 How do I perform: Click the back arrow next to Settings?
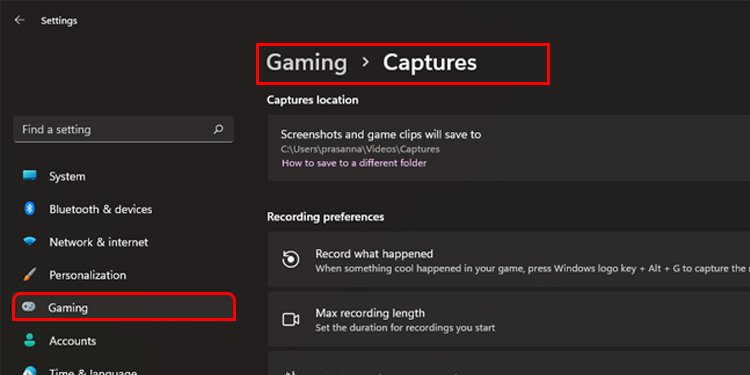pos(19,20)
